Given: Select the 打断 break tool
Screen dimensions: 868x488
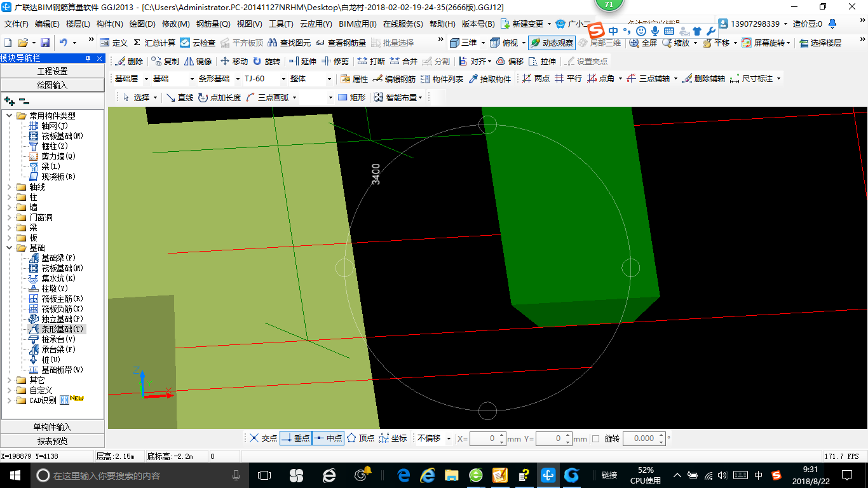Looking at the screenshot, I should pyautogui.click(x=371, y=61).
